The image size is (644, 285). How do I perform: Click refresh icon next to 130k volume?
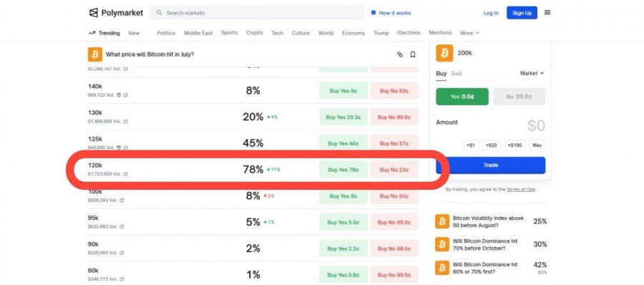pos(126,121)
